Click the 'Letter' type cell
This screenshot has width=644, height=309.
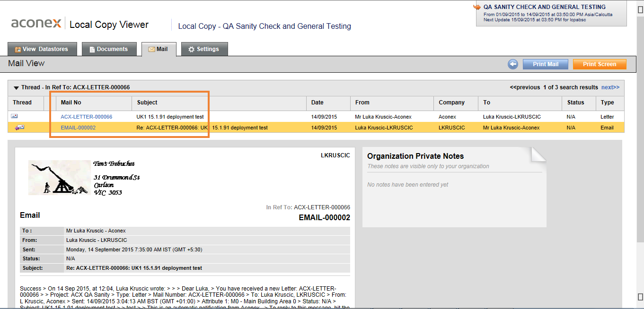click(x=607, y=117)
